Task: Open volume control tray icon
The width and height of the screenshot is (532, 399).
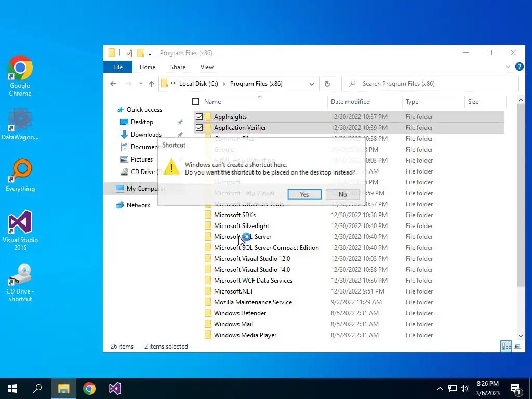Action: 464,389
